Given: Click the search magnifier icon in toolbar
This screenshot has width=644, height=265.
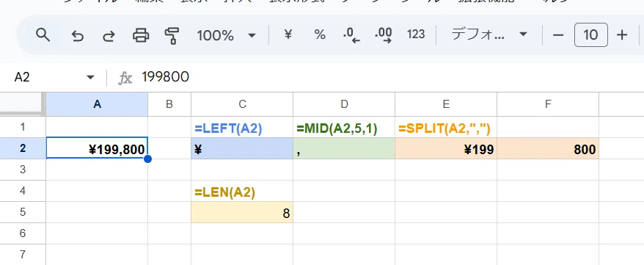Looking at the screenshot, I should tap(43, 35).
